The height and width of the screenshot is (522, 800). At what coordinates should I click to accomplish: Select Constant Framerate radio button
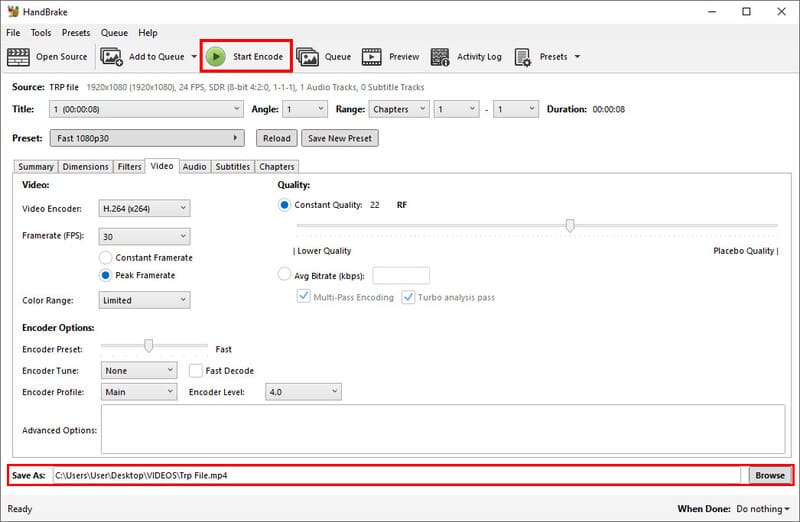(106, 258)
